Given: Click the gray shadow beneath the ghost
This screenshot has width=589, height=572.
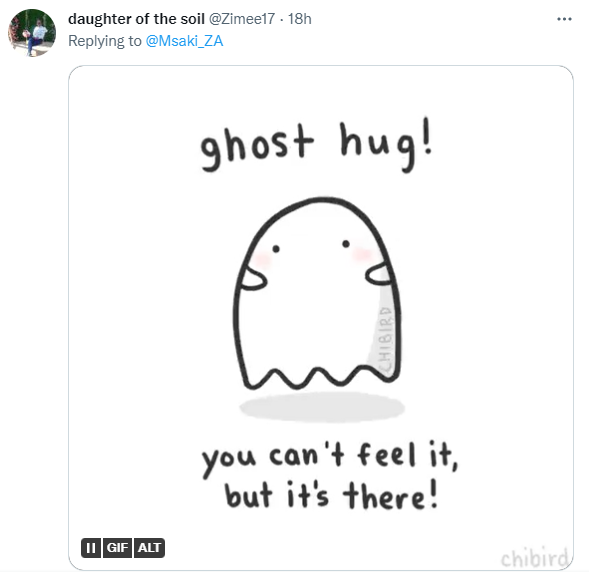Looking at the screenshot, I should 322,407.
